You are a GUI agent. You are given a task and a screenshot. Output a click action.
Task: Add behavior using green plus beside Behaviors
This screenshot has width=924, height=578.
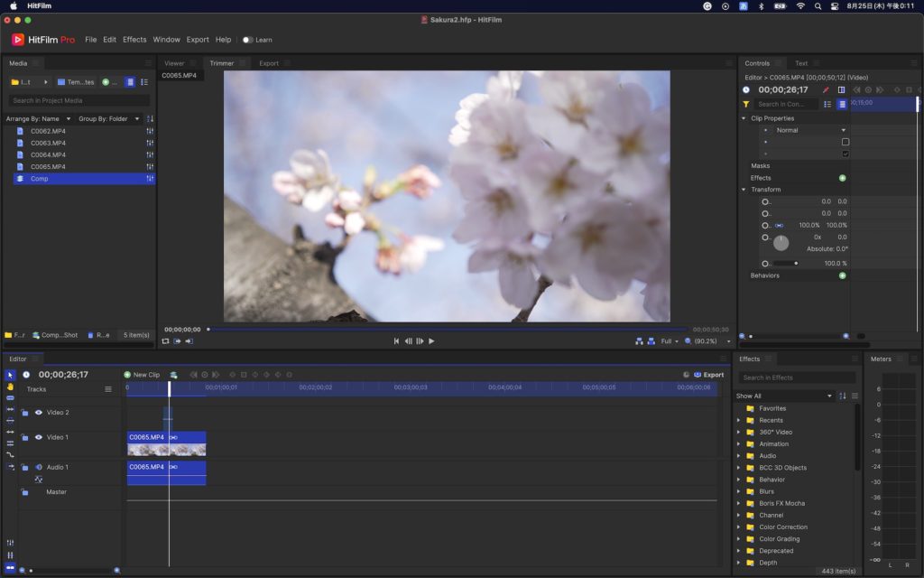coord(843,275)
